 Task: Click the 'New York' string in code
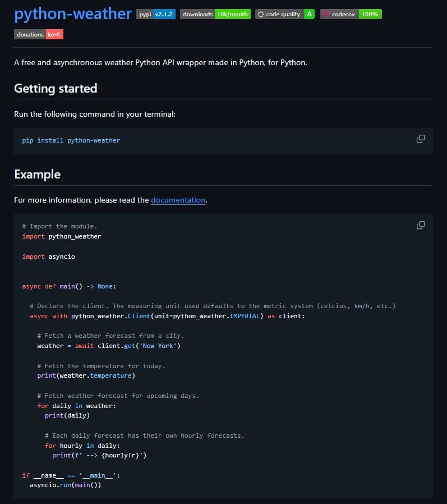(159, 346)
